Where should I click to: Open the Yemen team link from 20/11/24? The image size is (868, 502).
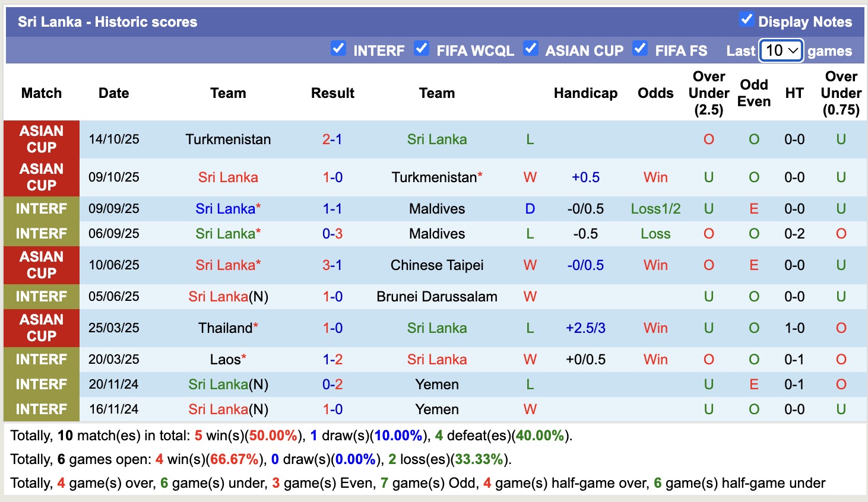click(x=437, y=385)
